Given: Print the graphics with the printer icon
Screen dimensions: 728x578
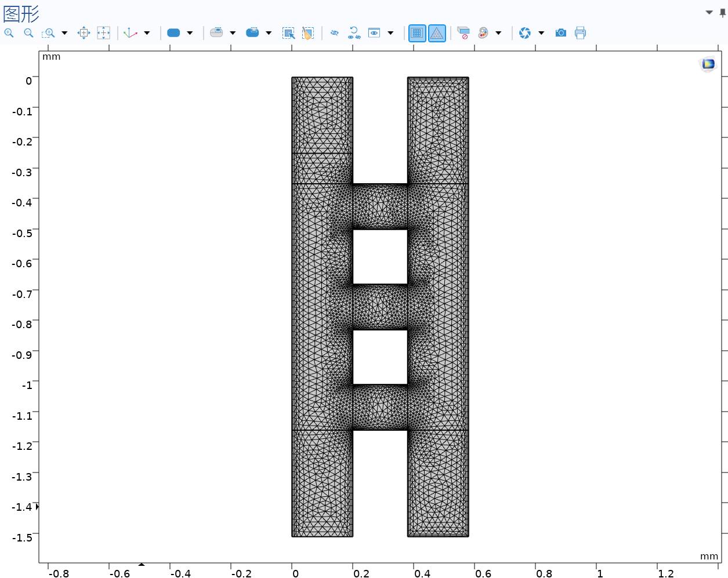Looking at the screenshot, I should (x=580, y=33).
